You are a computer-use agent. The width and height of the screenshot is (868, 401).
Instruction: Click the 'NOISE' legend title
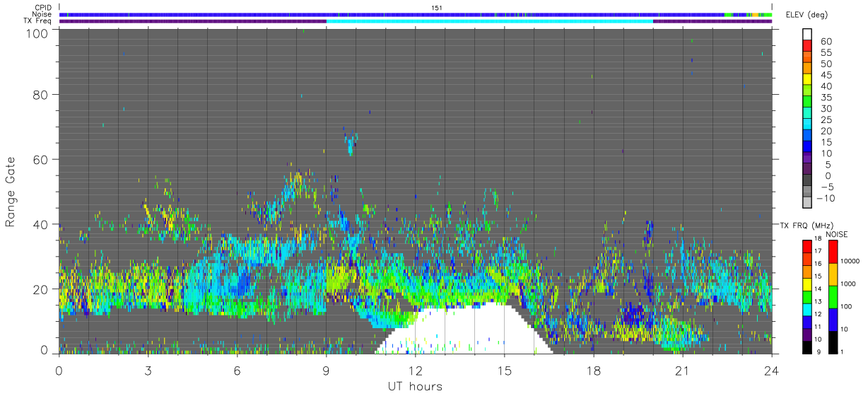click(838, 233)
